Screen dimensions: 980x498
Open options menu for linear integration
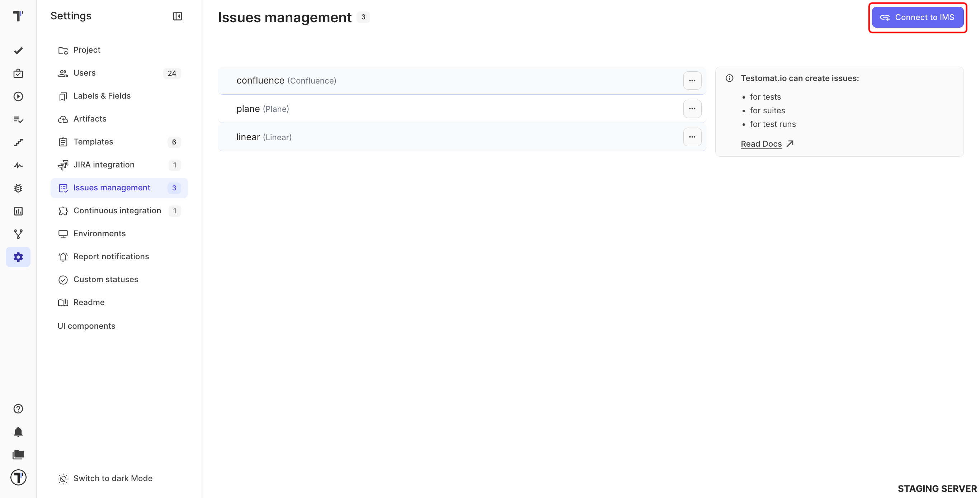(x=692, y=137)
